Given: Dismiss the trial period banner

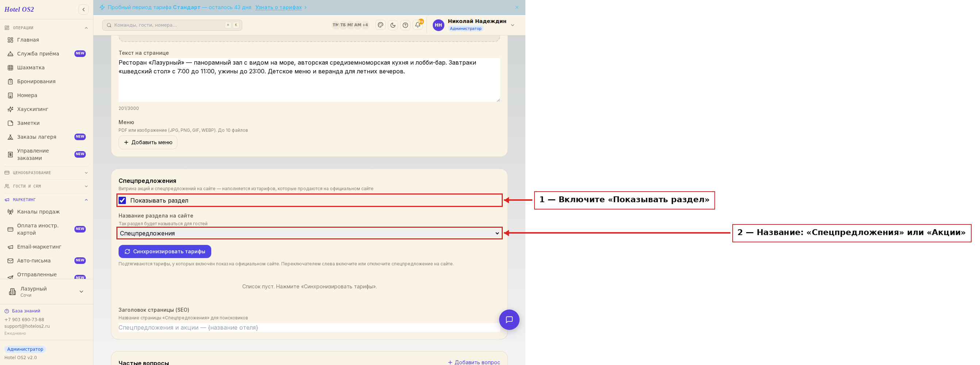Looking at the screenshot, I should (x=517, y=7).
